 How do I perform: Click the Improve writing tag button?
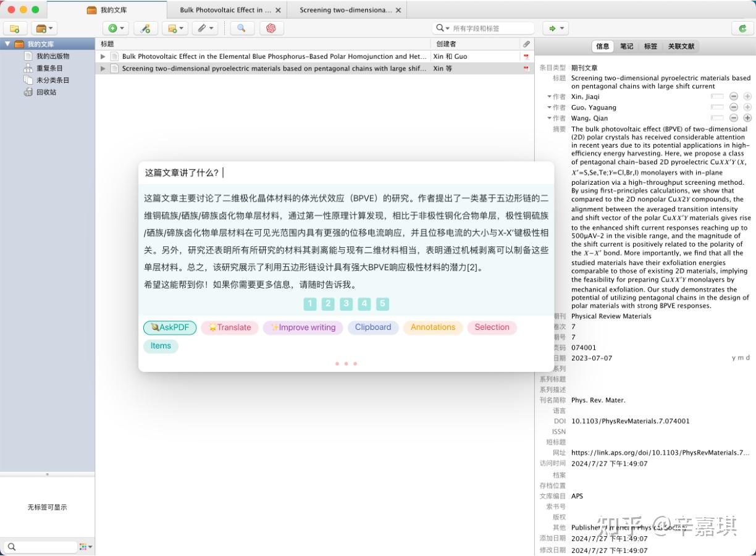[303, 327]
